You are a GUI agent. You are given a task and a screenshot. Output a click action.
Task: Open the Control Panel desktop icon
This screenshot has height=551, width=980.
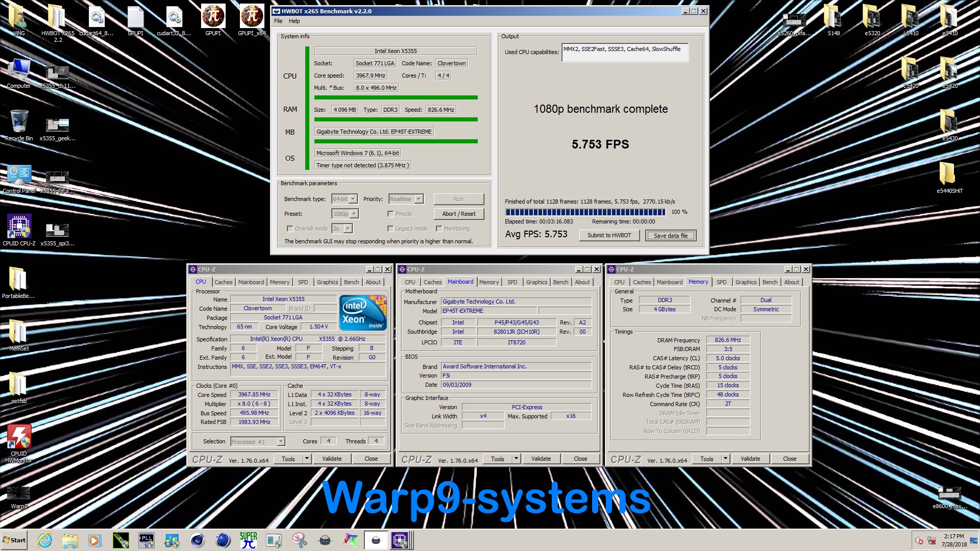19,178
